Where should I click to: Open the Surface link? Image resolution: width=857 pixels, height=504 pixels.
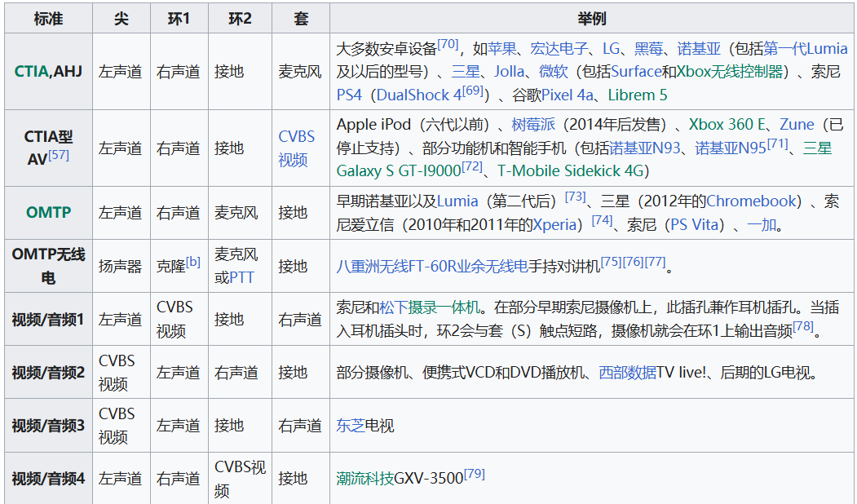click(636, 72)
